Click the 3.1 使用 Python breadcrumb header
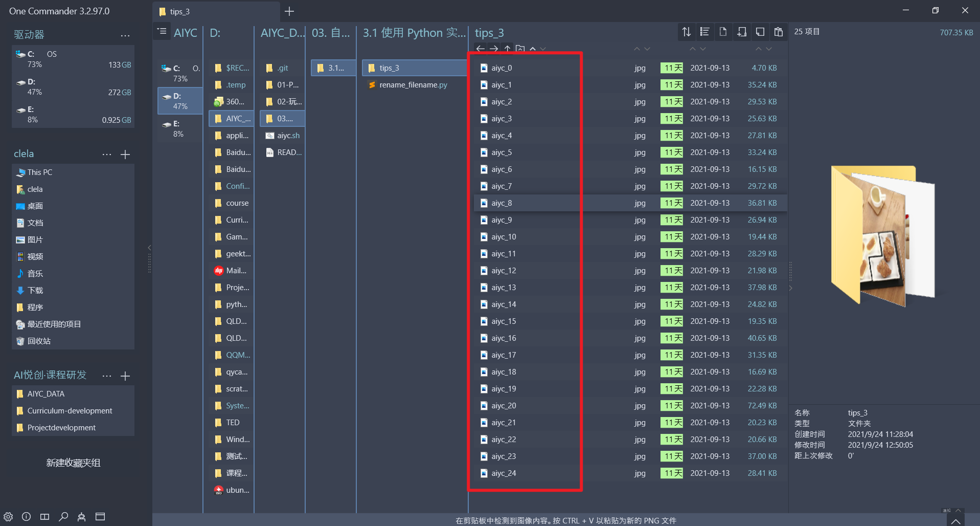The height and width of the screenshot is (526, 980). click(414, 33)
